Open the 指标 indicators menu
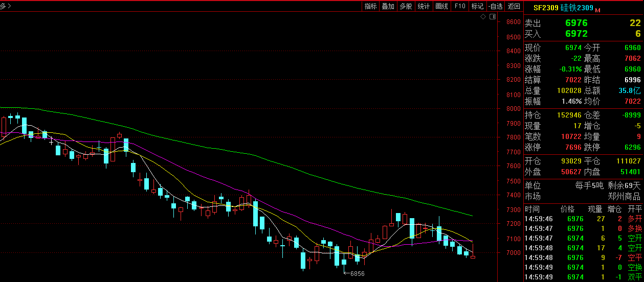 pos(370,6)
